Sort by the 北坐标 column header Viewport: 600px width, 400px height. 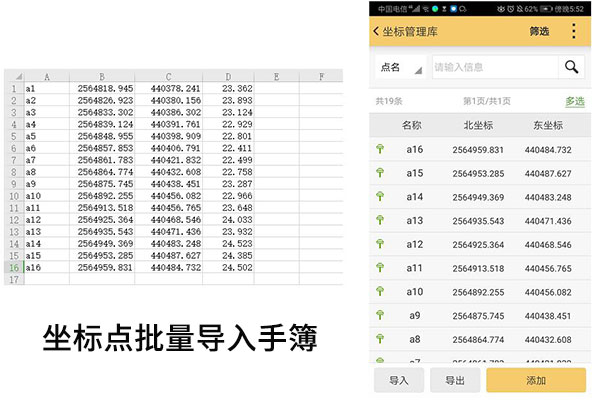(478, 125)
